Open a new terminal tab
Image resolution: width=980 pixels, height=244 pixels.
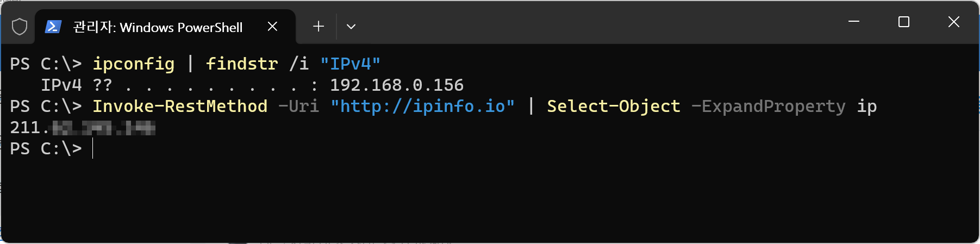coord(319,27)
